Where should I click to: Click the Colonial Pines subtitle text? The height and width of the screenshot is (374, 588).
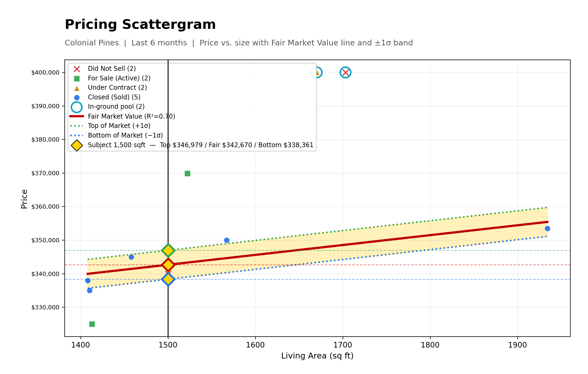point(239,43)
